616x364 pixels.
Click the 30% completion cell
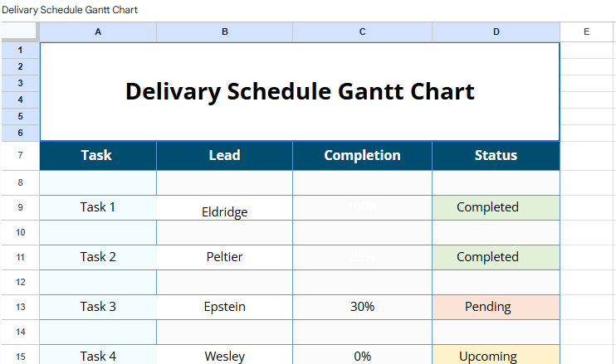coord(362,307)
